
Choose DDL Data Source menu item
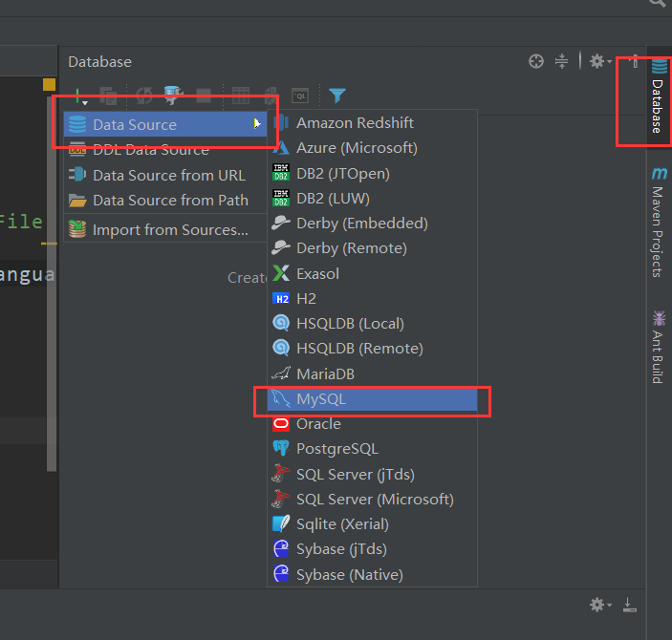(165, 150)
